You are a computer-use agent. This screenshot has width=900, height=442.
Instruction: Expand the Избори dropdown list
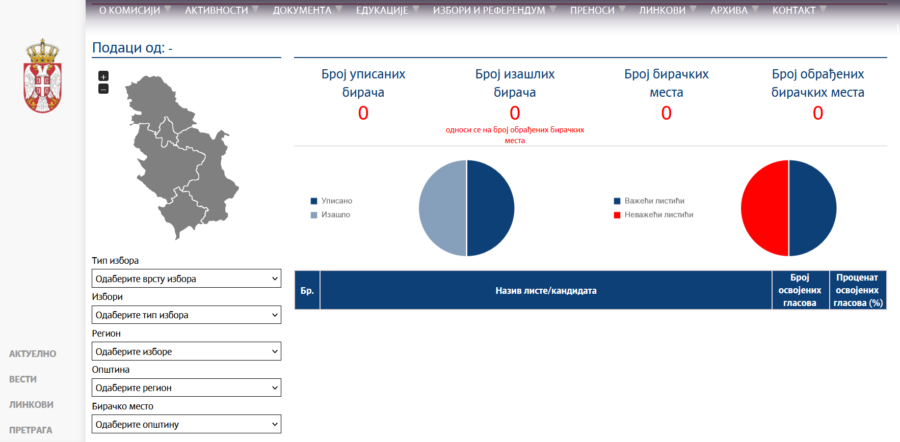coord(186,315)
